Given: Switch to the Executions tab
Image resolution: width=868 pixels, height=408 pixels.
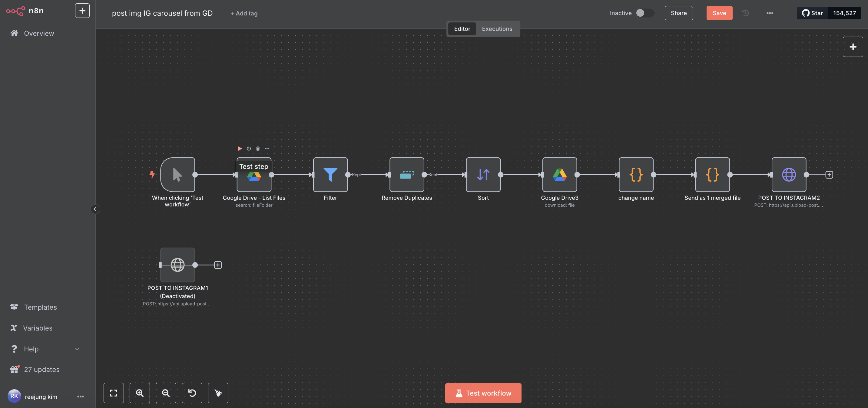Looking at the screenshot, I should pyautogui.click(x=497, y=29).
